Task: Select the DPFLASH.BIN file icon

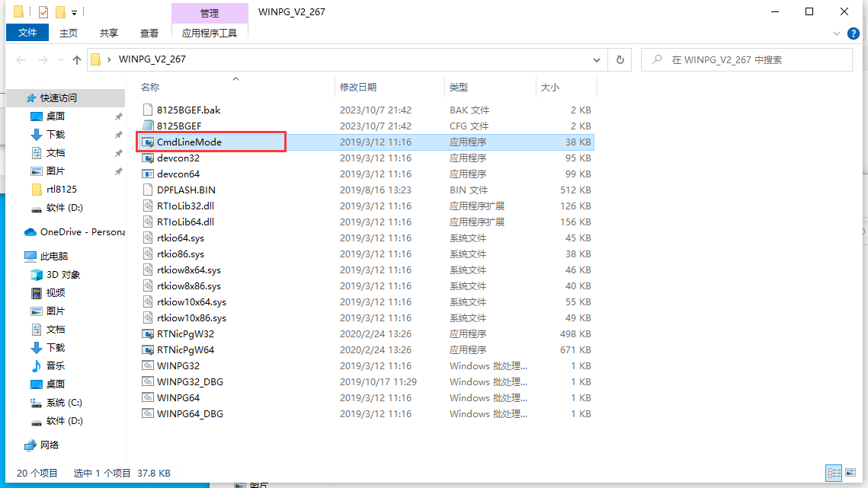Action: [149, 190]
